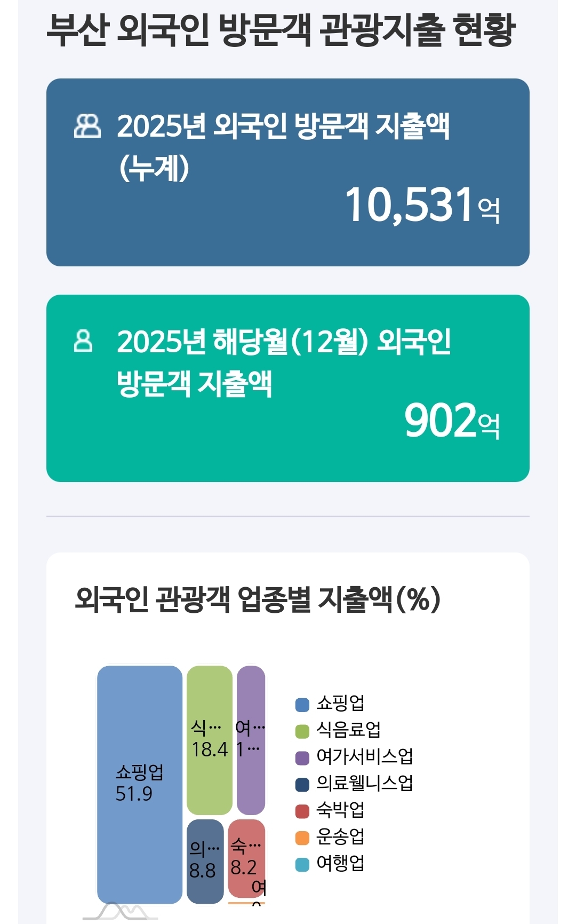Select the purple treemap block
The width and height of the screenshot is (576, 924).
pos(251,740)
